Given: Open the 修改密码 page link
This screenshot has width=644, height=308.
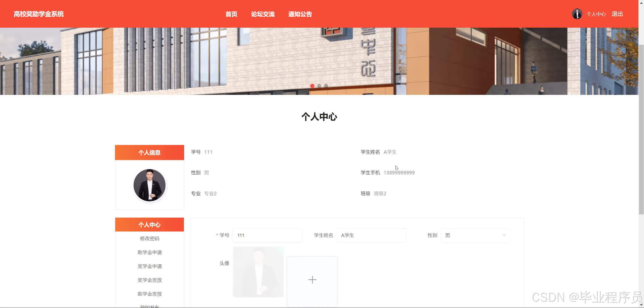Looking at the screenshot, I should point(149,238).
